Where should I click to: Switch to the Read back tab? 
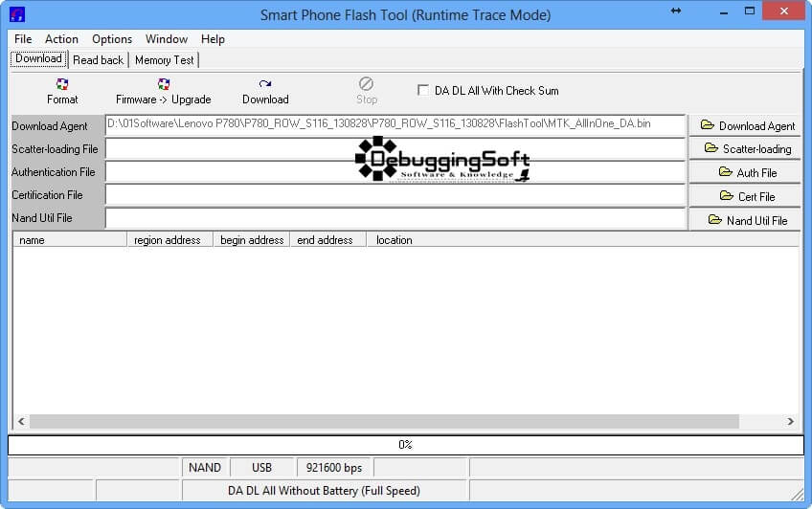[98, 59]
